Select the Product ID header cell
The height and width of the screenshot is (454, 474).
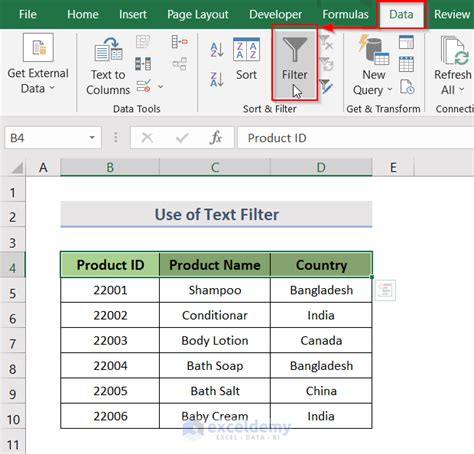point(110,265)
